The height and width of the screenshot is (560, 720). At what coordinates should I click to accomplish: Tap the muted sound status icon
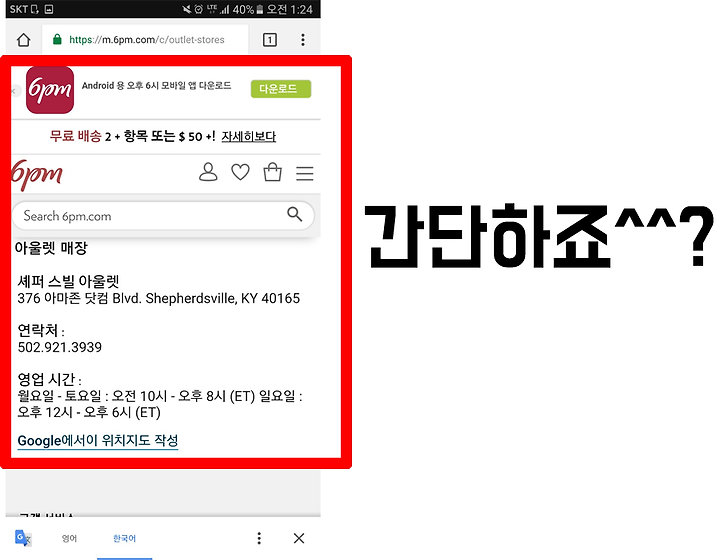tap(186, 9)
